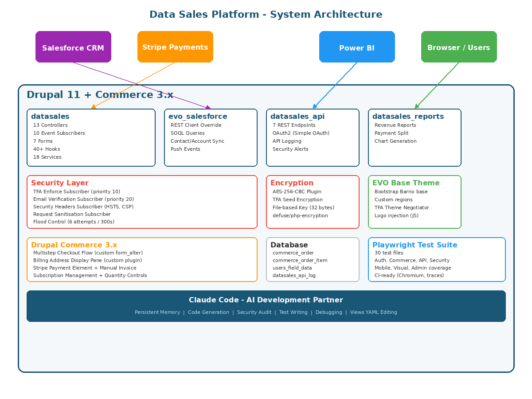This screenshot has width=532, height=399.
Task: Select the Drupal 11 + Commerce 3.x heading
Action: coord(100,94)
